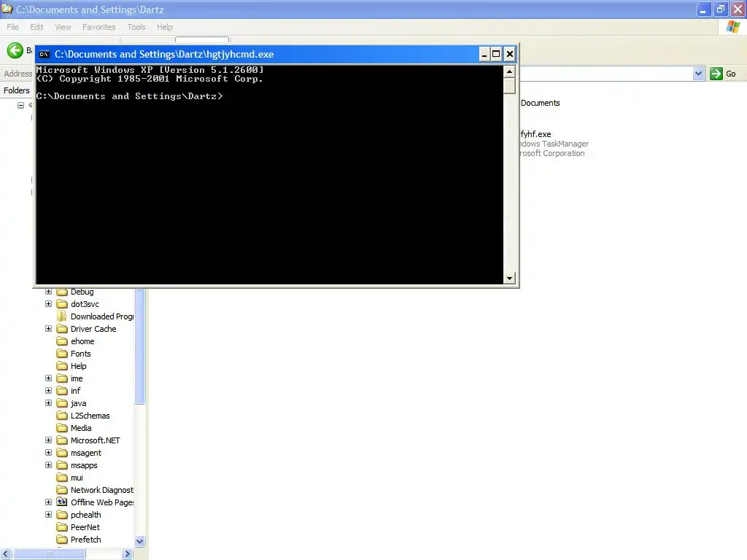Select the Fonts folder icon

point(62,354)
